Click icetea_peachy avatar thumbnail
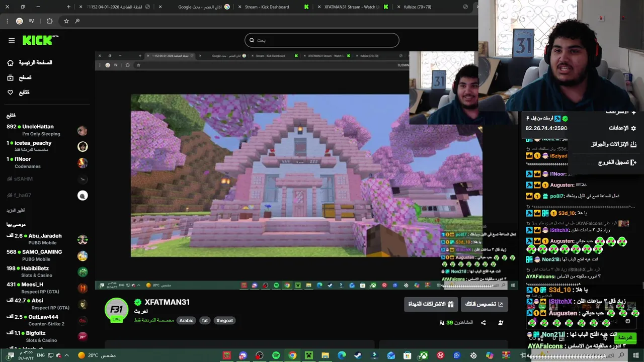This screenshot has height=362, width=644. click(83, 147)
